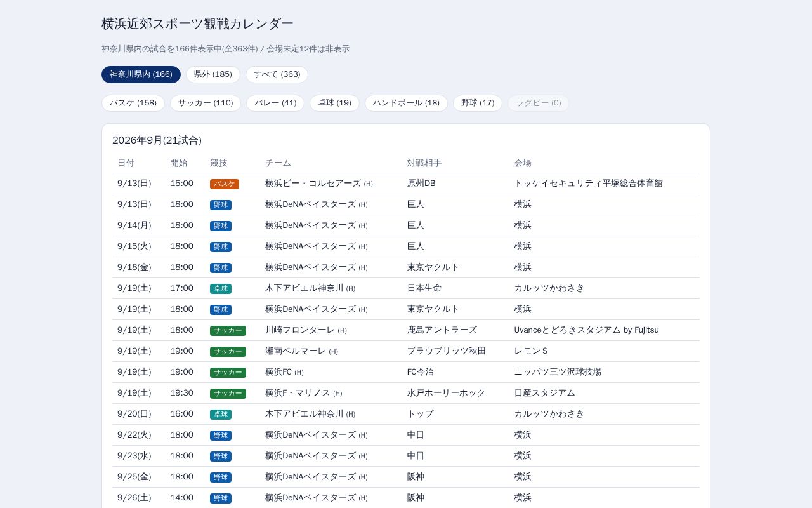Click opponent FC今治

click(421, 372)
